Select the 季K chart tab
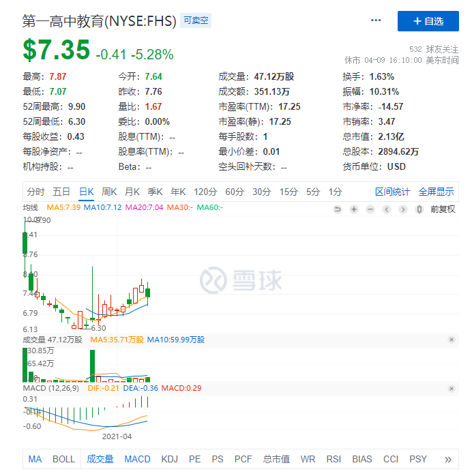The height and width of the screenshot is (476, 472). pyautogui.click(x=155, y=192)
